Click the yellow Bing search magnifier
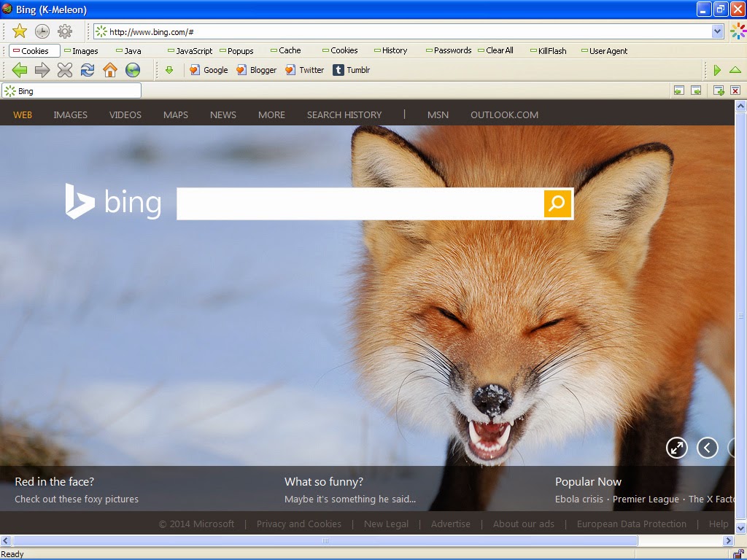 pyautogui.click(x=557, y=204)
